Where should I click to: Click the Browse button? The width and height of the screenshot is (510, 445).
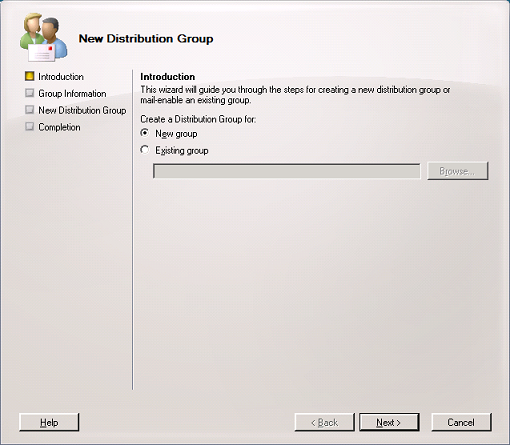point(458,171)
